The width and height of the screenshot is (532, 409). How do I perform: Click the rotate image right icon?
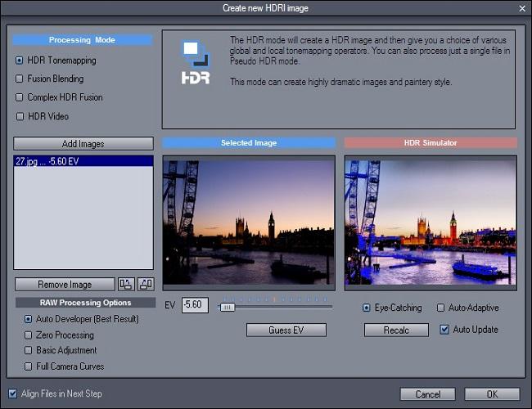[x=145, y=285]
